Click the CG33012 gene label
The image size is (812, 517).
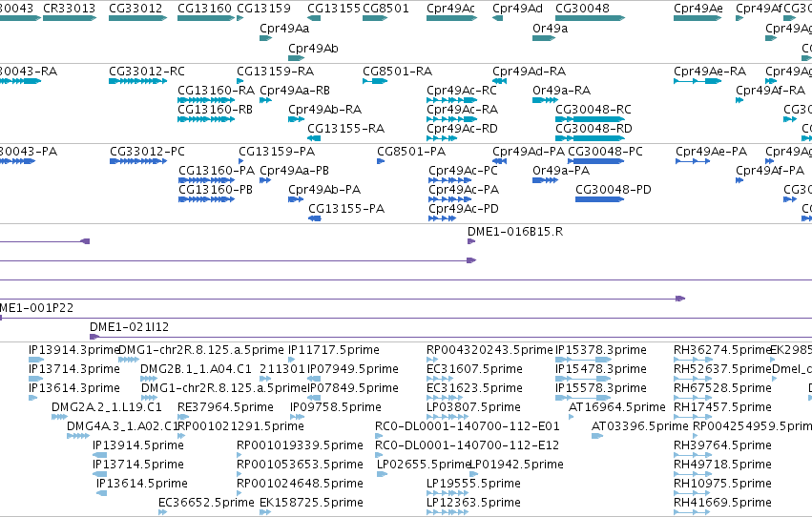click(x=135, y=9)
